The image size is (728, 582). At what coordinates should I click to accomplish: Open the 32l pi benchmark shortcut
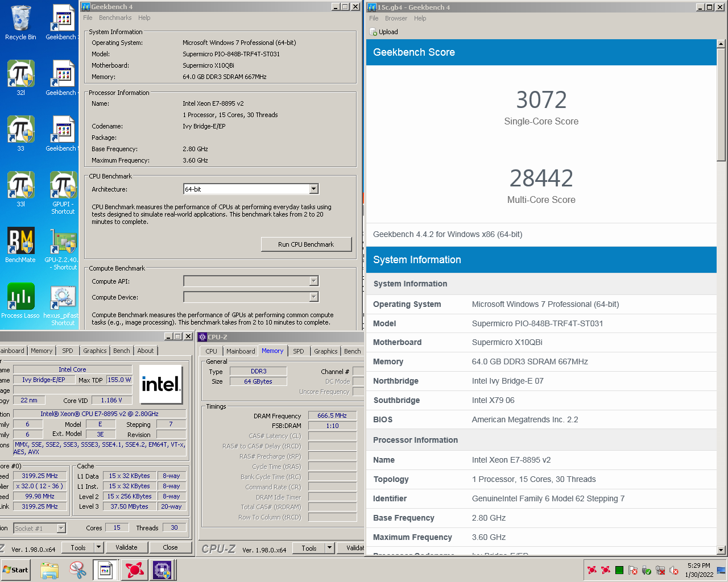click(20, 78)
